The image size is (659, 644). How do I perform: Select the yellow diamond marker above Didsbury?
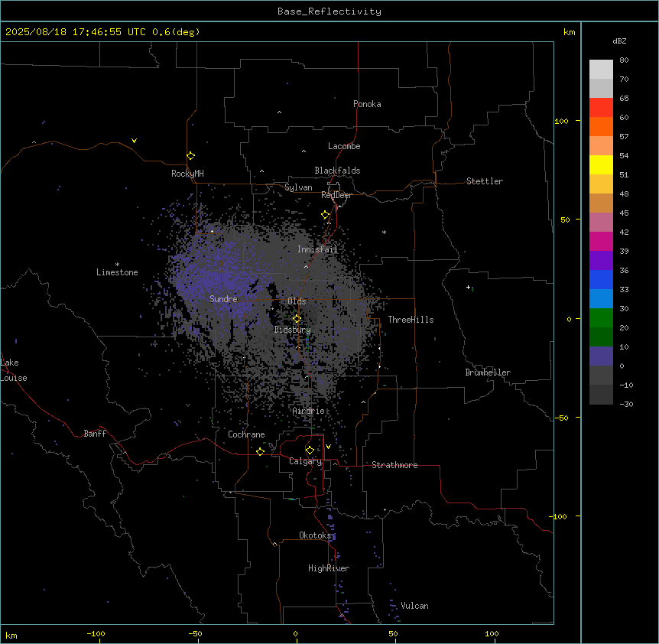[x=297, y=319]
